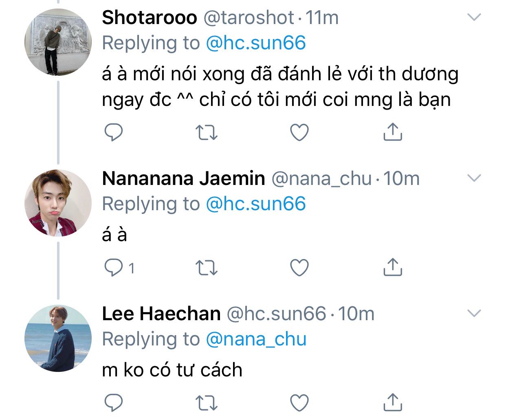
Task: Retweet Shotarooo's tweet
Action: pyautogui.click(x=207, y=132)
